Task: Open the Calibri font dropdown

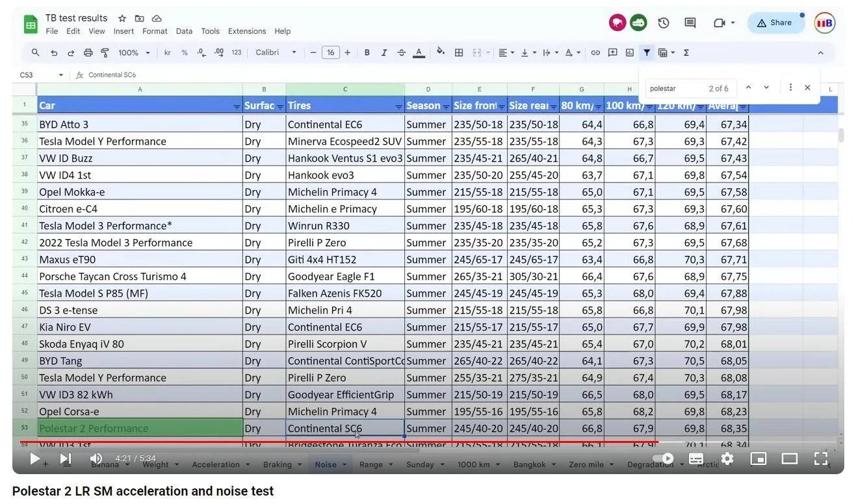Action: pyautogui.click(x=276, y=53)
